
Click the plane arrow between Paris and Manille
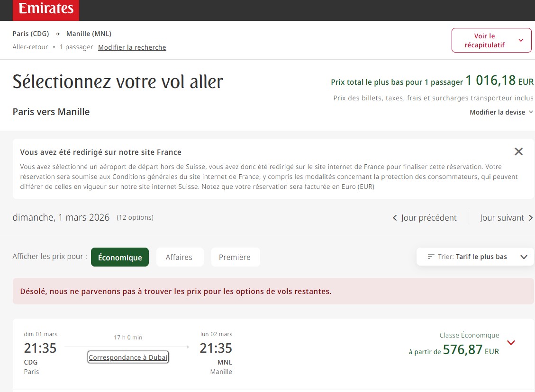point(58,34)
